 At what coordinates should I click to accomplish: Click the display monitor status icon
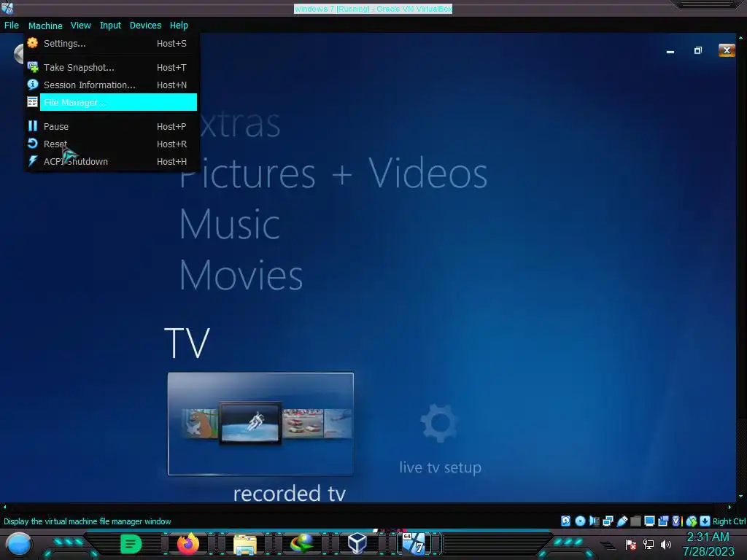[649, 521]
